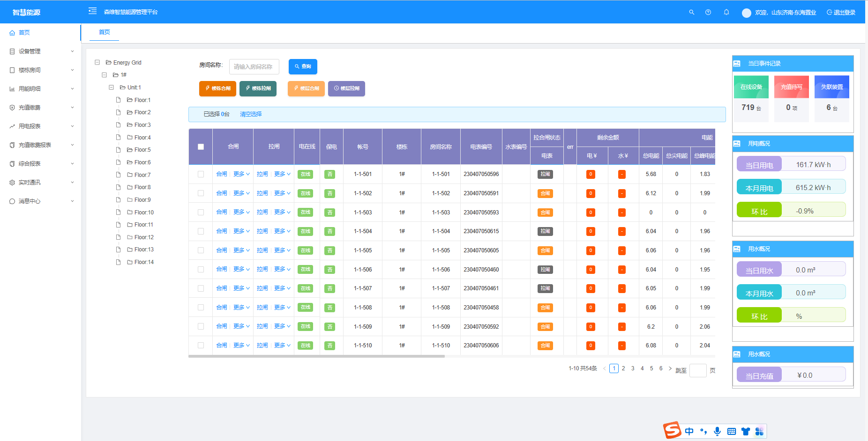This screenshot has width=868, height=441.
Task: Check the row checkbox for room 1-1-501
Action: [201, 174]
